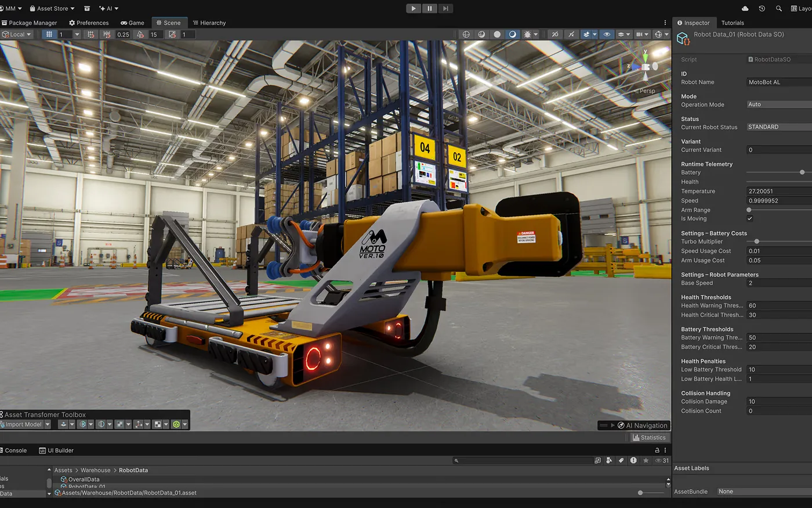Image resolution: width=812 pixels, height=508 pixels.
Task: Click the Robot Name field MotoBot AL
Action: (x=779, y=82)
